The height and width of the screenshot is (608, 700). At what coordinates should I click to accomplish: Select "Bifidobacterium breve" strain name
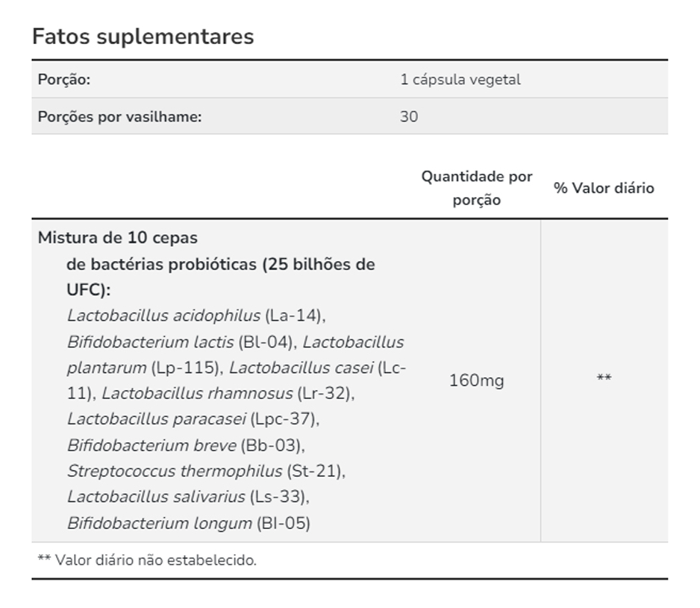pyautogui.click(x=151, y=445)
